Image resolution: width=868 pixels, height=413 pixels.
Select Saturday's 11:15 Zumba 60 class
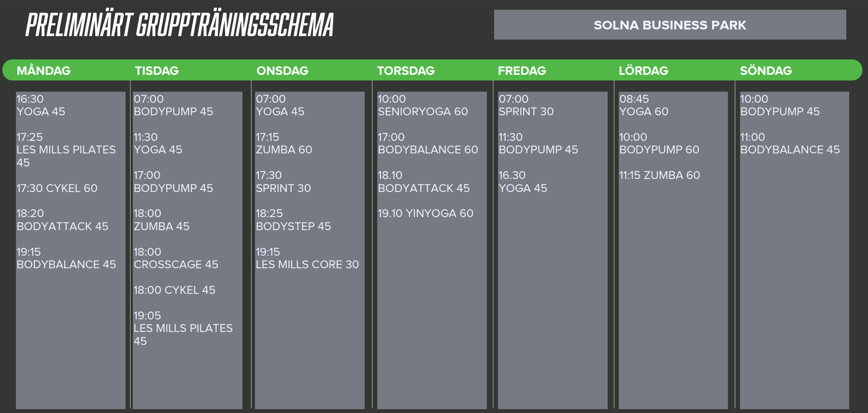[659, 175]
